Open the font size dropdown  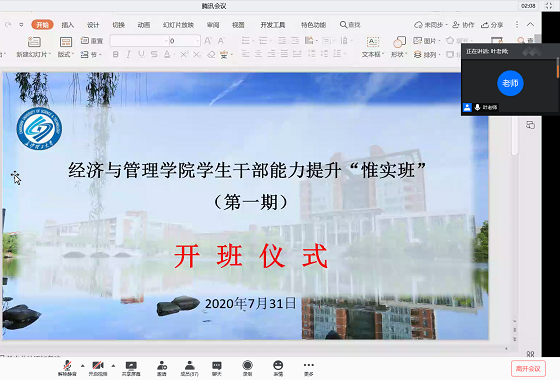coord(198,41)
